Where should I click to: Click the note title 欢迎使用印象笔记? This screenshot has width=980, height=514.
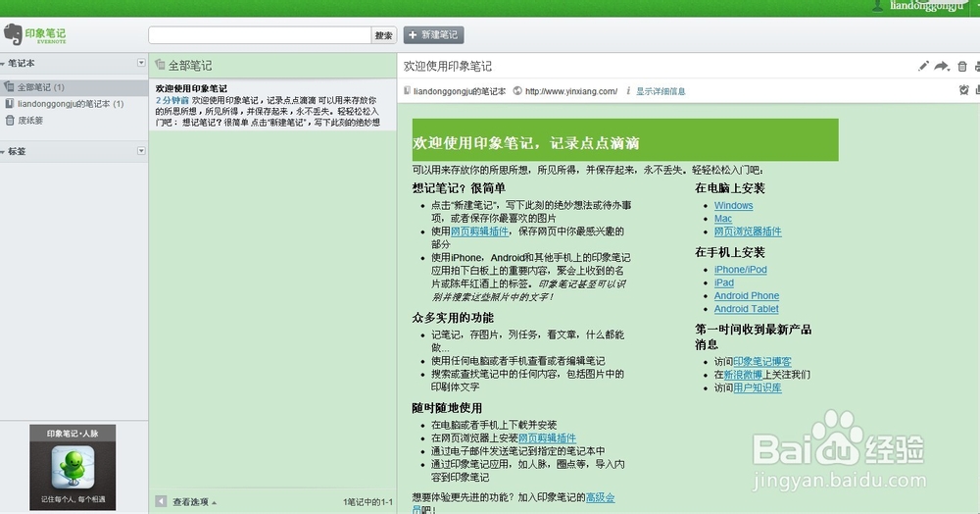click(x=448, y=66)
